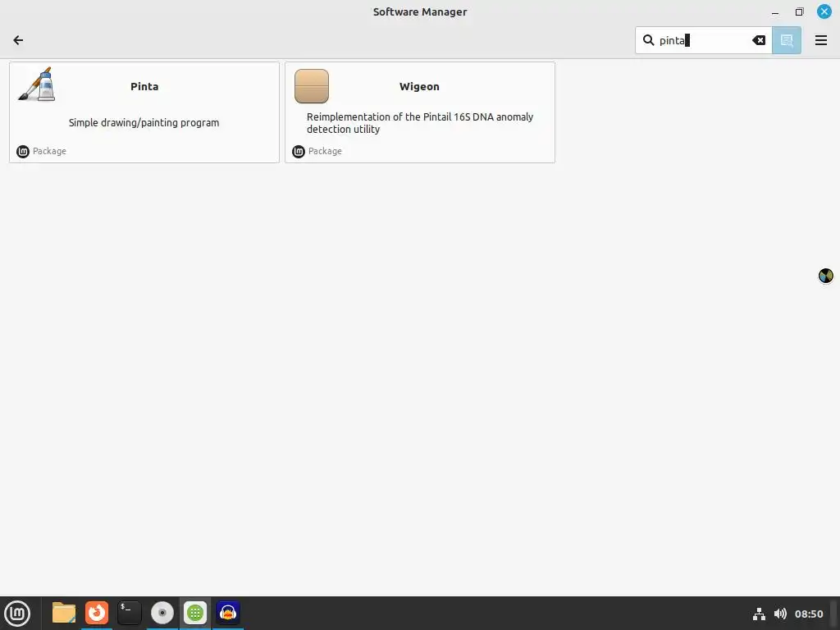Open the hamburger menu

(x=820, y=40)
